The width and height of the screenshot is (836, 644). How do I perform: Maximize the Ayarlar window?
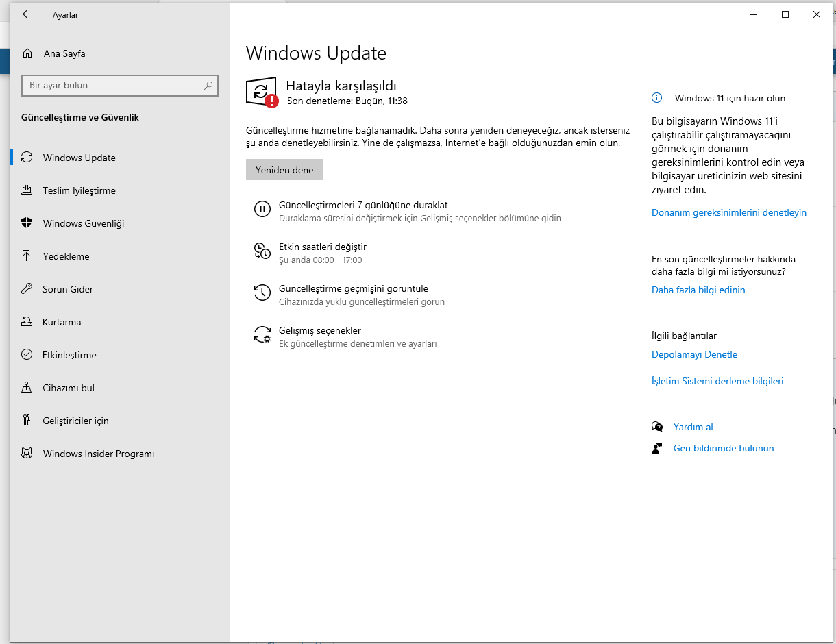point(785,14)
